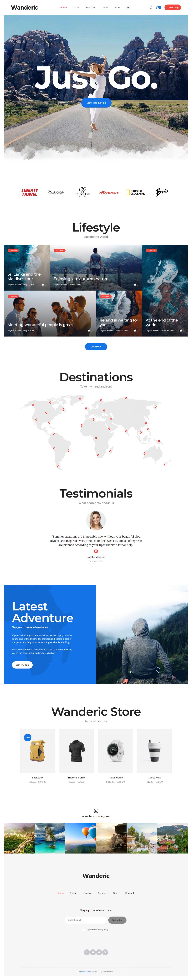Click the red quote icon under testimonial

96,551
